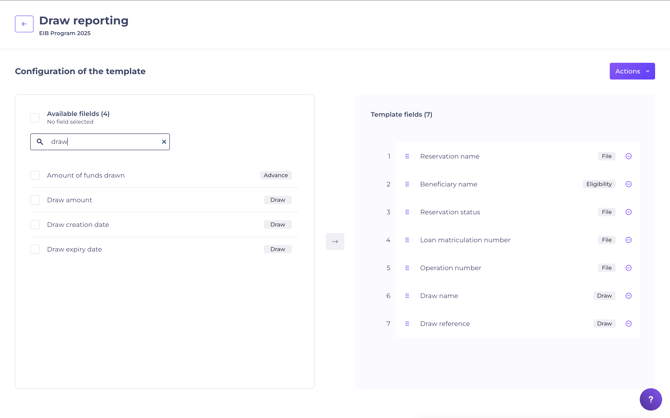The width and height of the screenshot is (670, 418).
Task: Remove Loan matriculation number field
Action: pos(629,240)
